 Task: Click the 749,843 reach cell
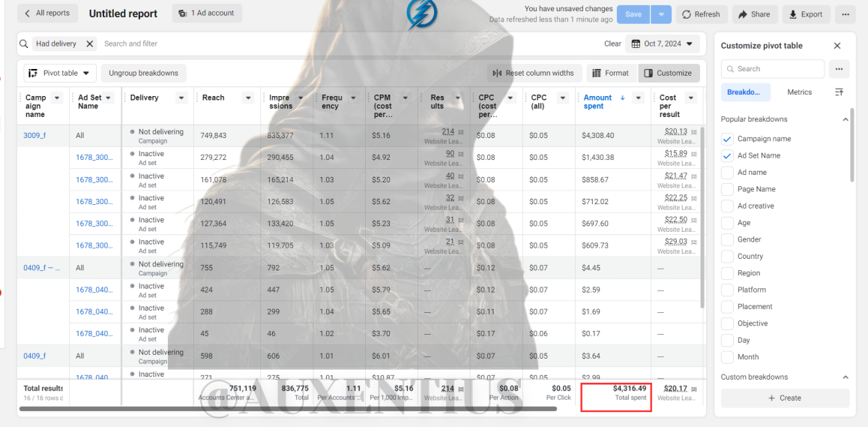(227, 135)
